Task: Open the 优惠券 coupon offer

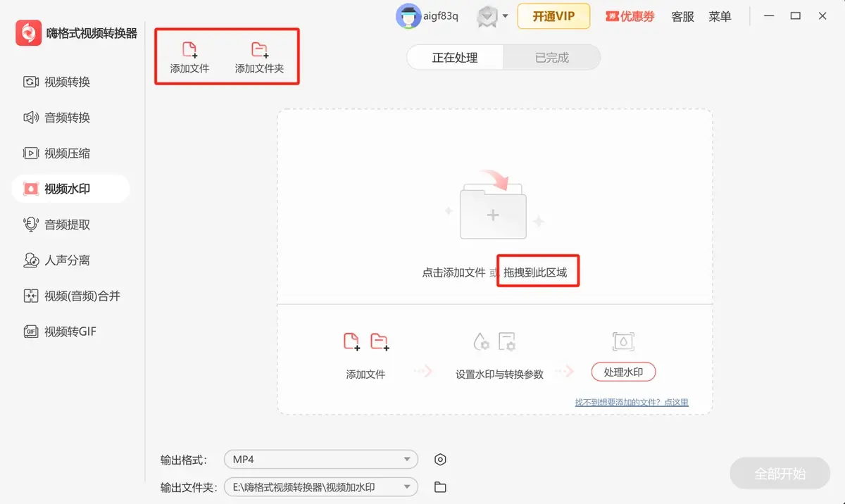Action: click(630, 16)
